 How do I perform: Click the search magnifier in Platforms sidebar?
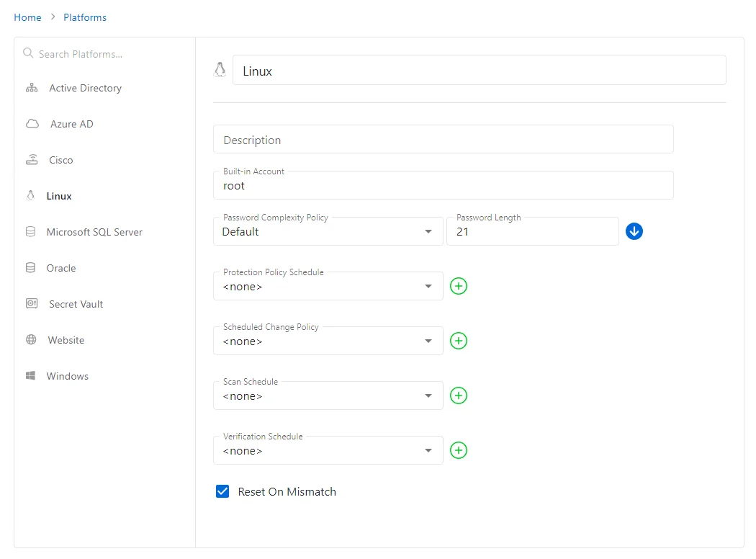tap(27, 53)
